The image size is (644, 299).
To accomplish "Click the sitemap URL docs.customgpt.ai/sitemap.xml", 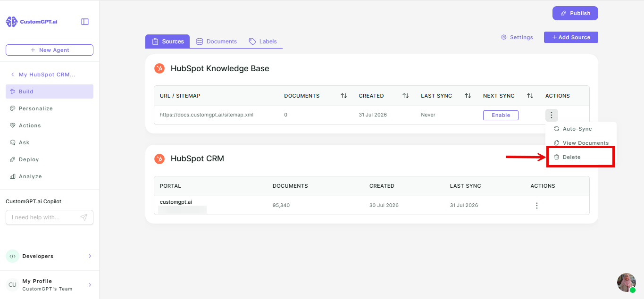I will tap(207, 115).
